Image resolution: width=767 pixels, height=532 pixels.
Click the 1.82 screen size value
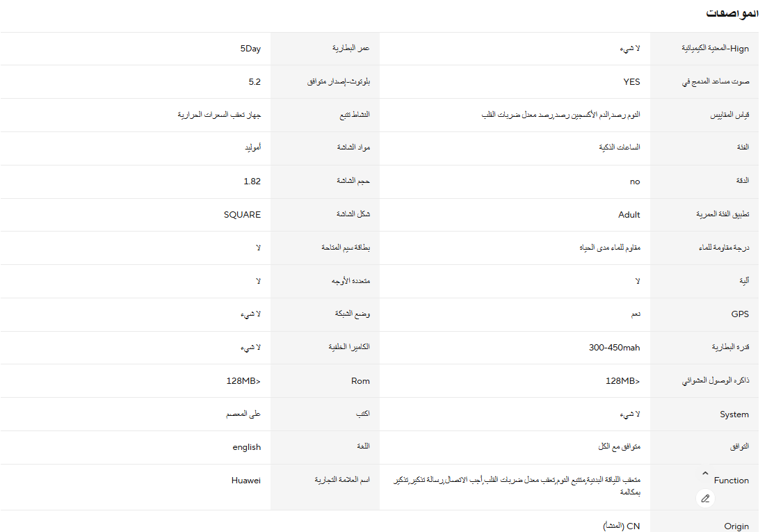point(252,181)
